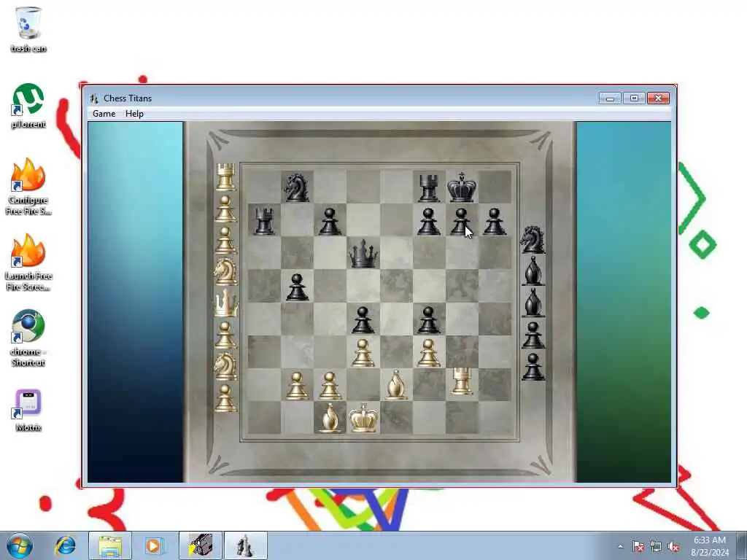747x560 pixels.
Task: Click the muted volume tray icon
Action: 673,546
